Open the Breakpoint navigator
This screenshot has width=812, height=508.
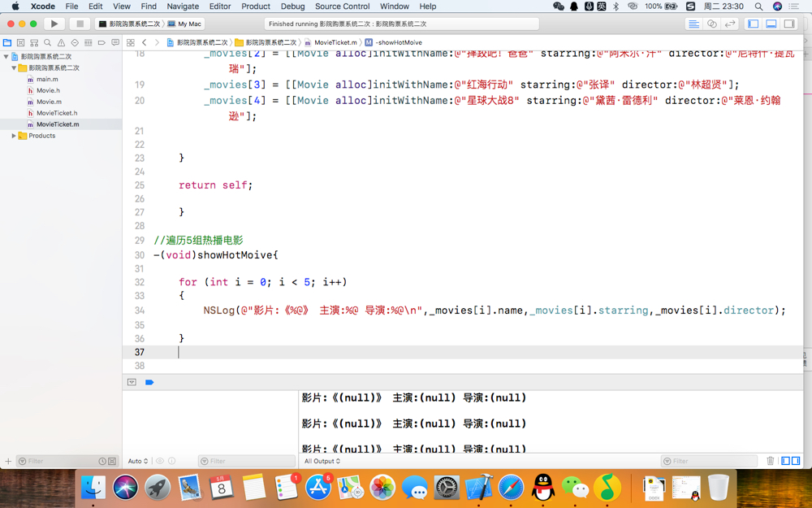click(101, 42)
